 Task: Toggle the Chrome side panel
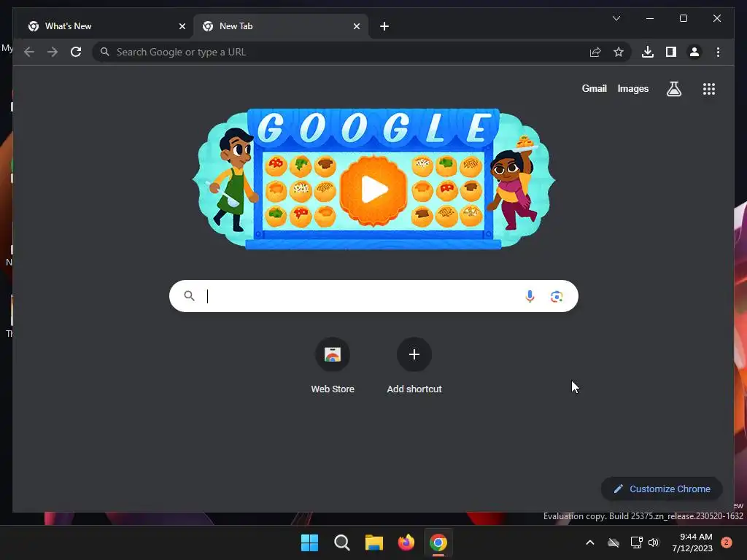tap(671, 52)
